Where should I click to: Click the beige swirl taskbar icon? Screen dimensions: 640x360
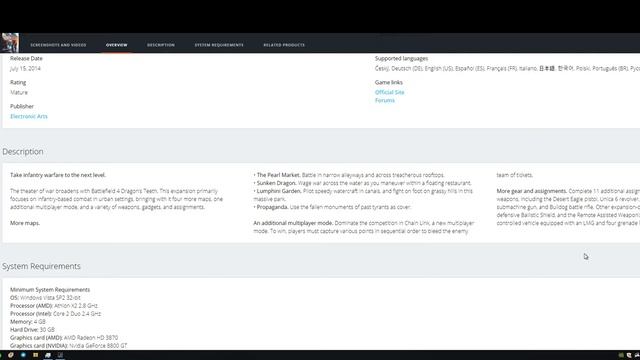pyautogui.click(x=11, y=355)
